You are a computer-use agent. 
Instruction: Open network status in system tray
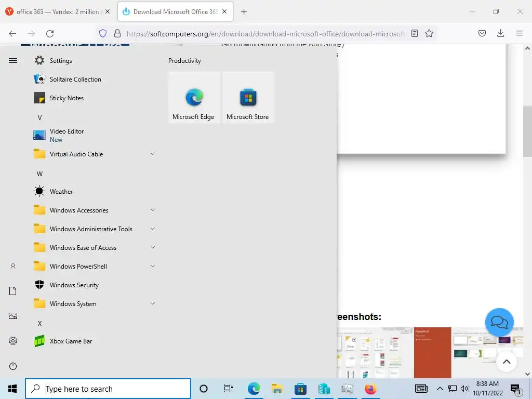point(453,389)
